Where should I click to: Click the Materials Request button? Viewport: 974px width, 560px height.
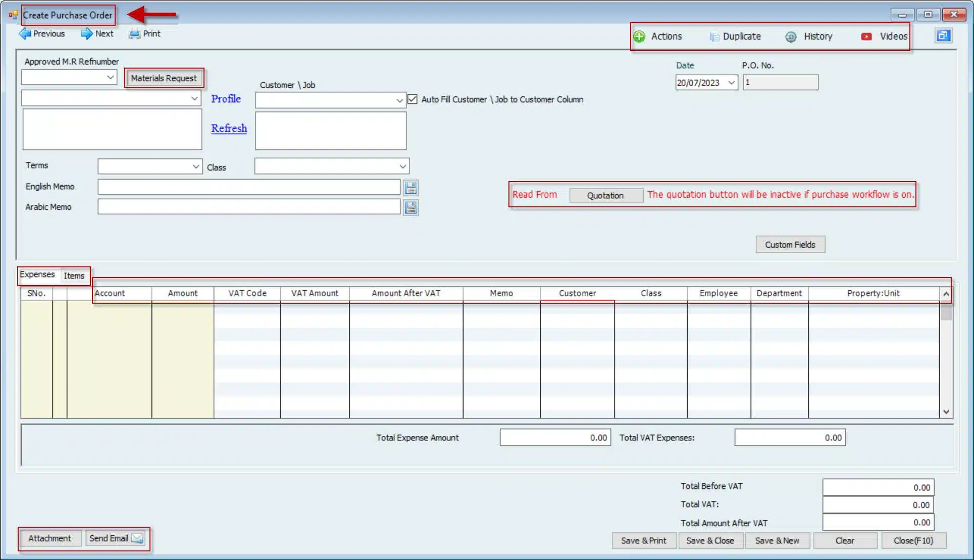[x=164, y=78]
